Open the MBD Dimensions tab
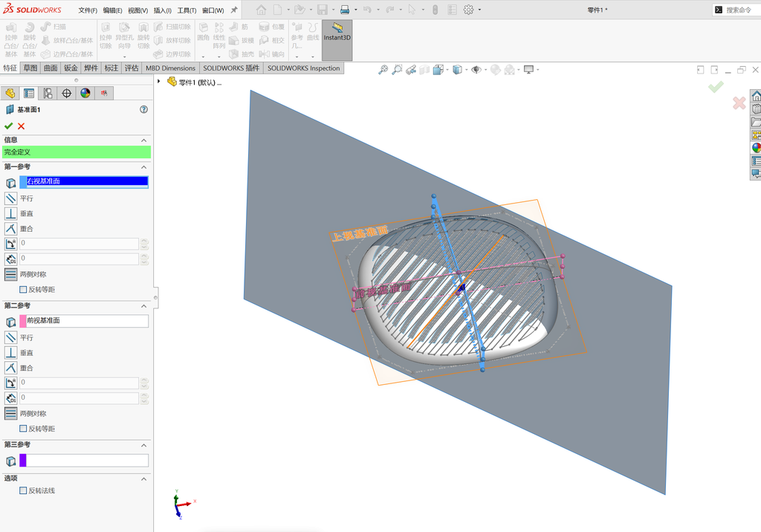This screenshot has height=532, width=761. pos(170,68)
